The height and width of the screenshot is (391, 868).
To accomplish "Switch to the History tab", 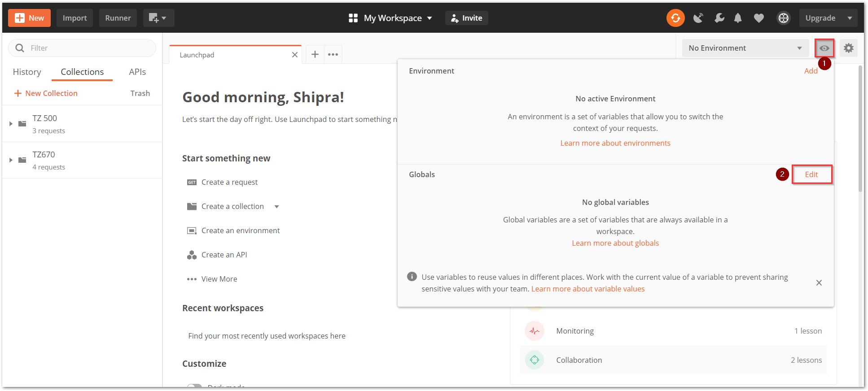I will pos(27,72).
